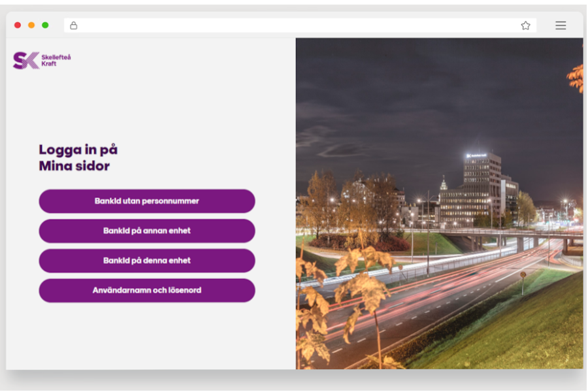This screenshot has height=392, width=588.
Task: Select BankID på annan enhet
Action: (x=147, y=231)
